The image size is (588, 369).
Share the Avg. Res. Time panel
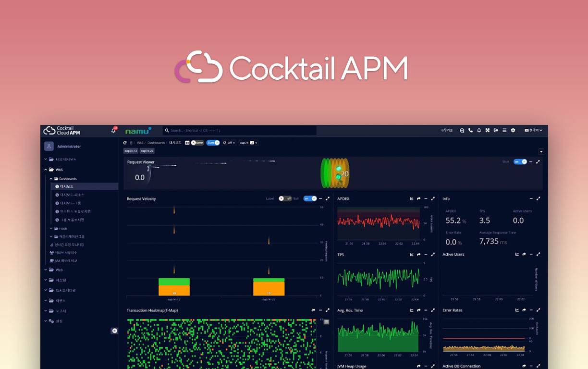pos(418,310)
